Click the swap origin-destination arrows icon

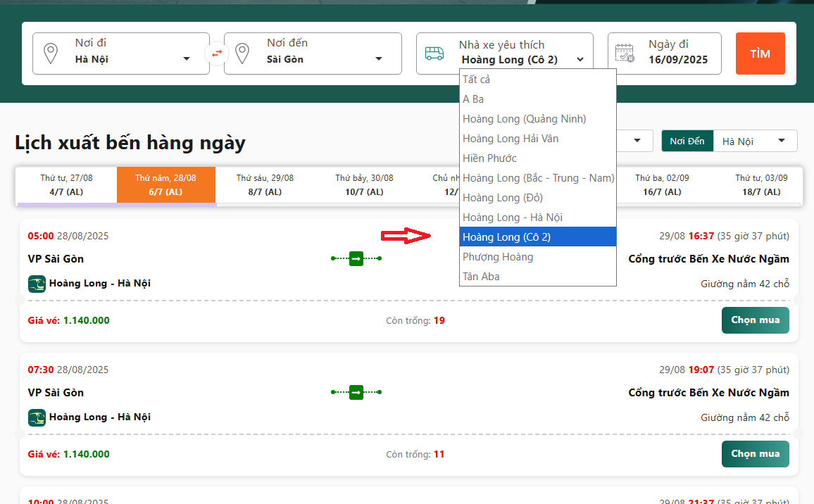coord(217,53)
